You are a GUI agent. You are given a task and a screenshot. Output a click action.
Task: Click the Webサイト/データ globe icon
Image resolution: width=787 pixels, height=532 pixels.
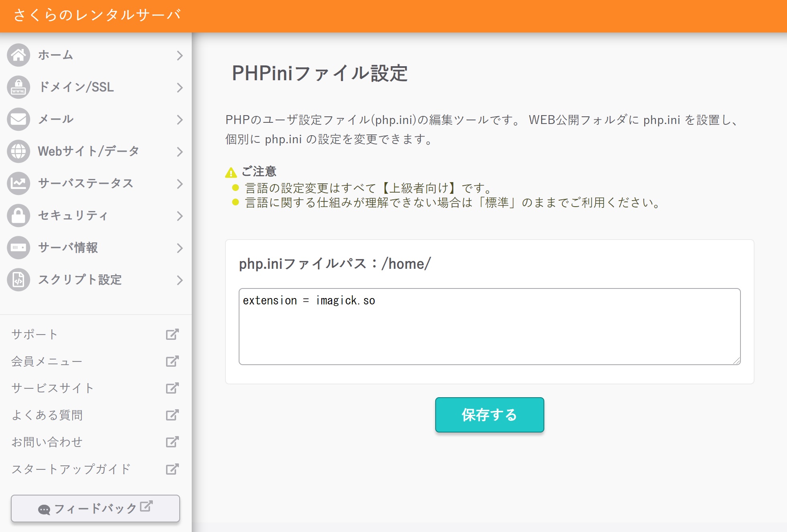pyautogui.click(x=18, y=151)
